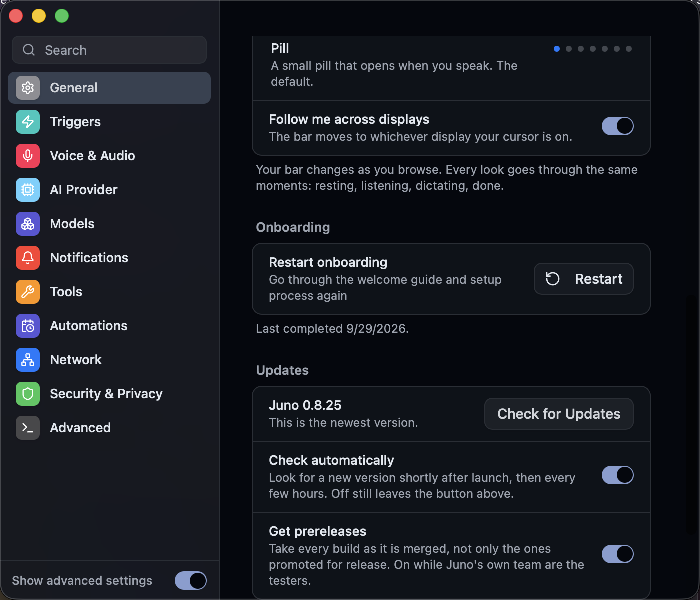Turn off the Get prereleases switch
The image size is (700, 600).
click(x=618, y=554)
